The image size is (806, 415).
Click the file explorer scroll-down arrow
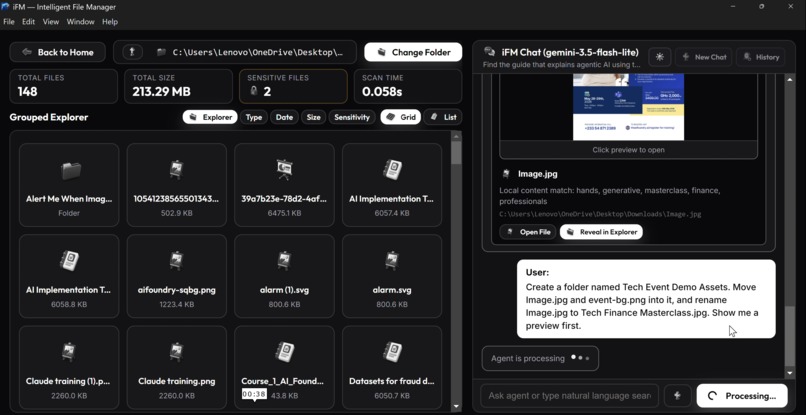point(456,406)
